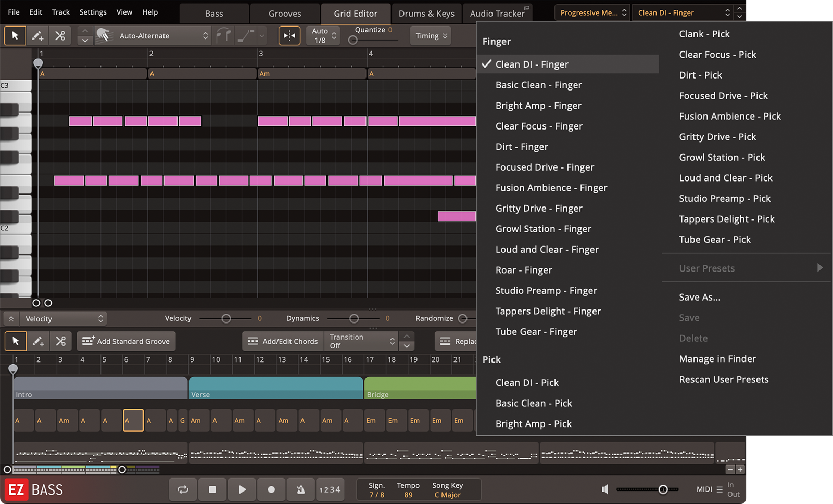Click the picking hand articulation icon

[104, 35]
